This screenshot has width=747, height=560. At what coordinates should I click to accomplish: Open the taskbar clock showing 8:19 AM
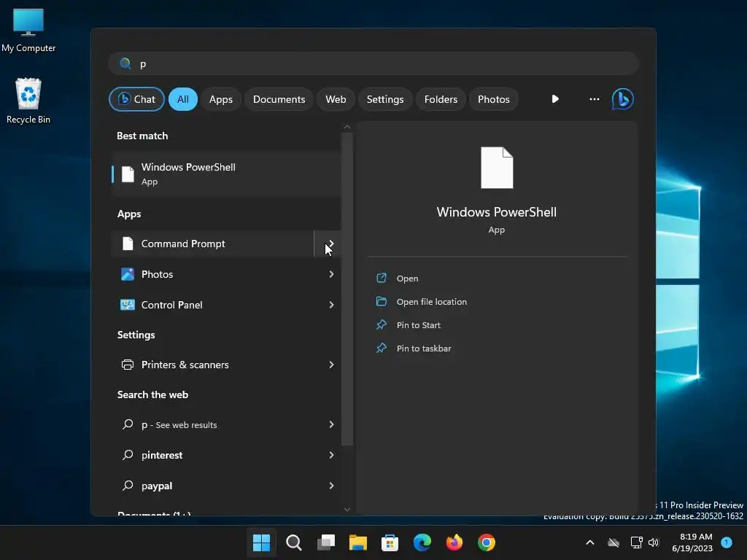pos(692,542)
